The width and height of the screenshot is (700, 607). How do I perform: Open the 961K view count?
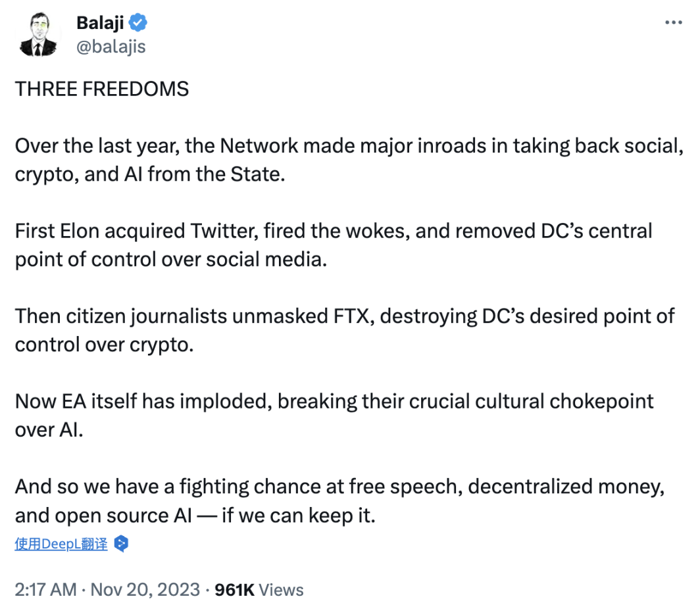[234, 590]
